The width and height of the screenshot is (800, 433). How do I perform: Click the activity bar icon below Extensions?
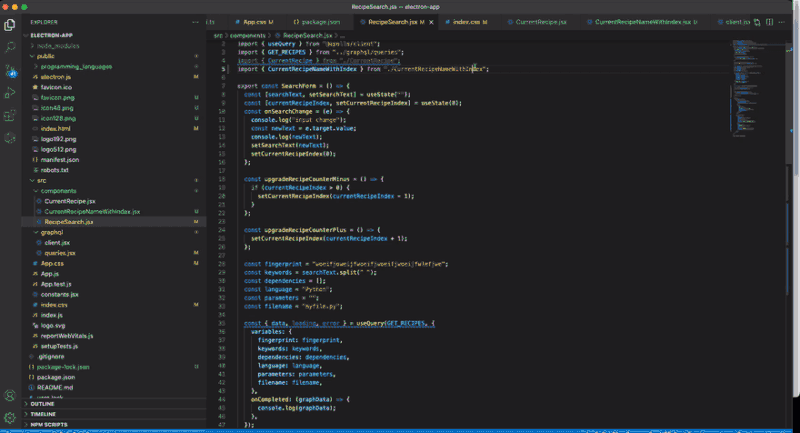click(x=10, y=138)
